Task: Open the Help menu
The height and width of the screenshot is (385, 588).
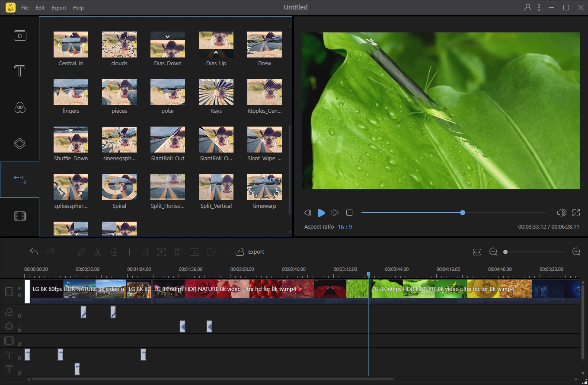Action: click(x=78, y=8)
